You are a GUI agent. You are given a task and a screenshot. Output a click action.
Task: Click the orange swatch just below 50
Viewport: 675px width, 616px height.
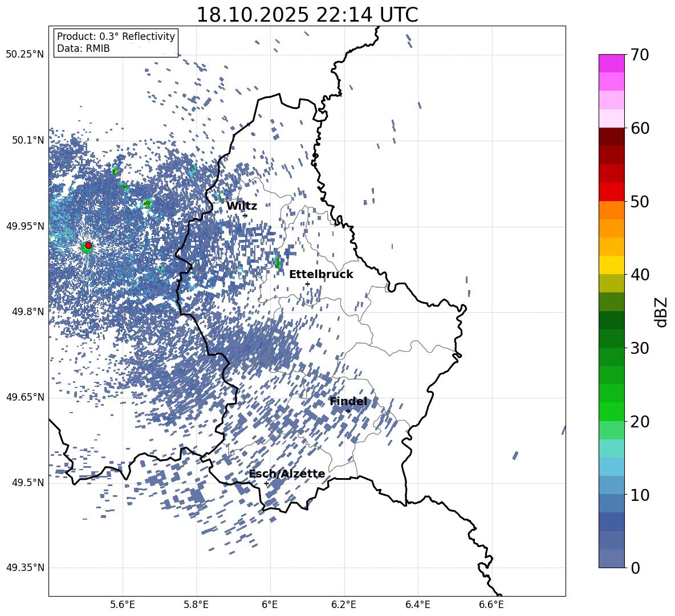click(x=611, y=210)
